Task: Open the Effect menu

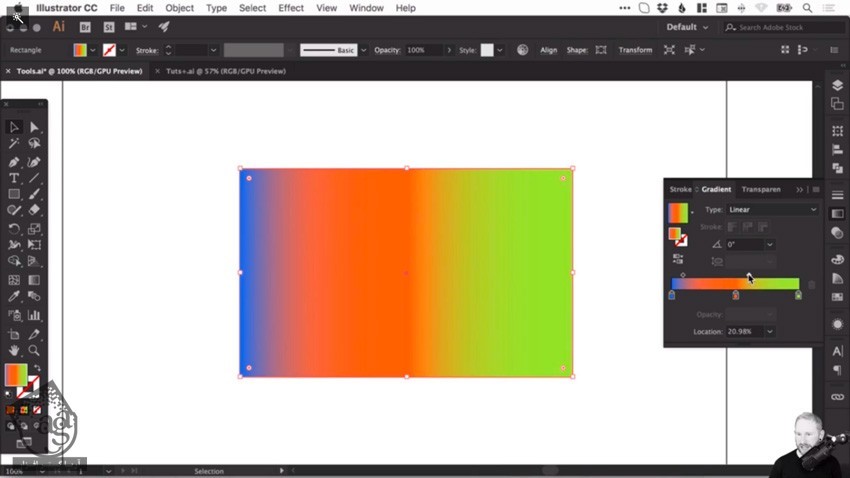Action: tap(291, 8)
